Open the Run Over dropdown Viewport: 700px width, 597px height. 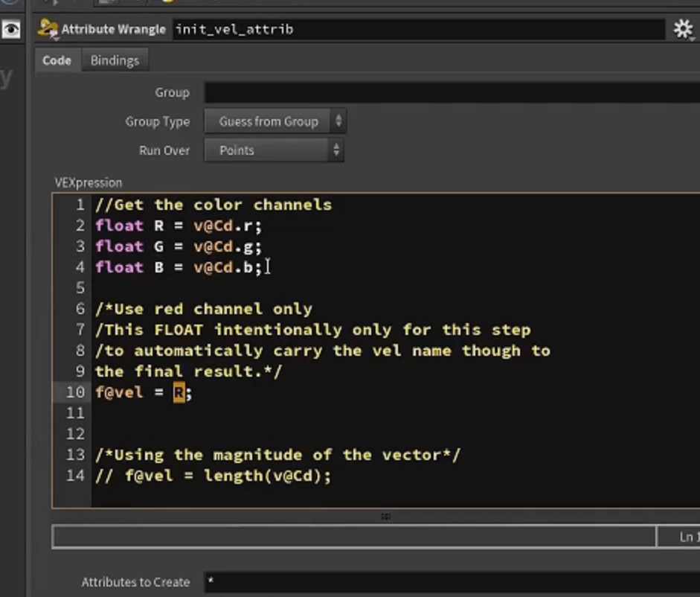(x=274, y=150)
